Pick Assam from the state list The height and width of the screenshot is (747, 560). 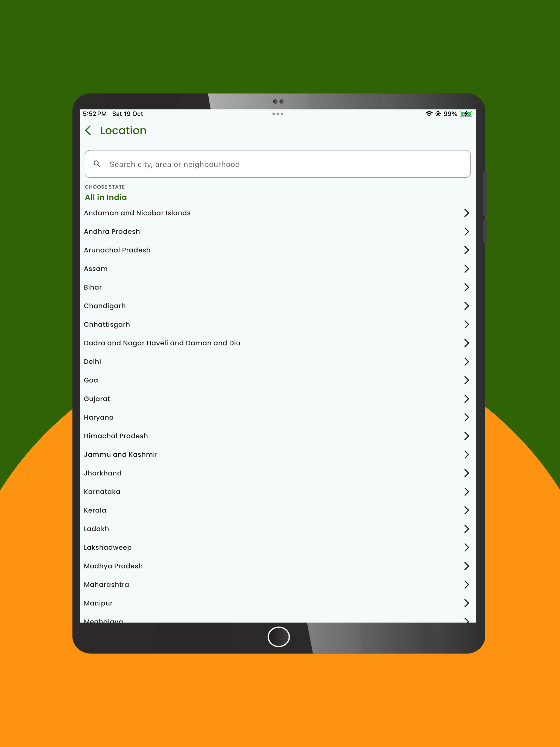[x=96, y=269]
